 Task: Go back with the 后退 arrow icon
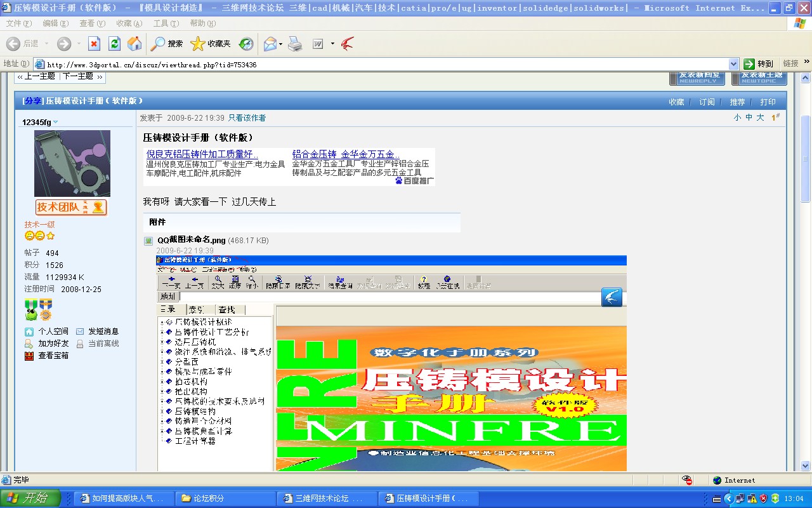13,44
